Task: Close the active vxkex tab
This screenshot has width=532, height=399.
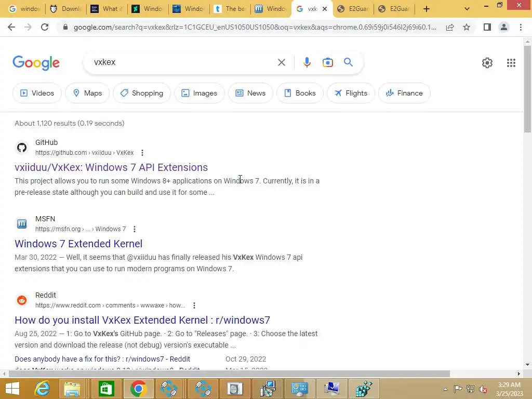Action: [325, 9]
